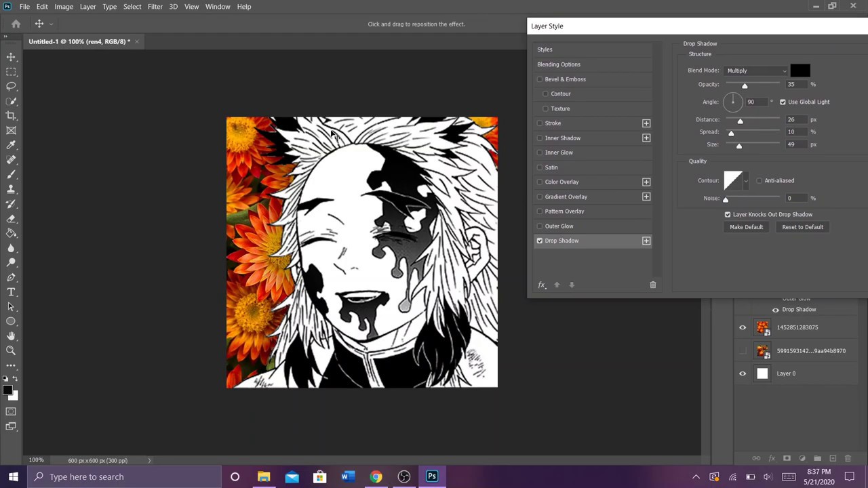868x488 pixels.
Task: Uncheck the Drop Shadow effect checkbox
Action: click(x=540, y=241)
